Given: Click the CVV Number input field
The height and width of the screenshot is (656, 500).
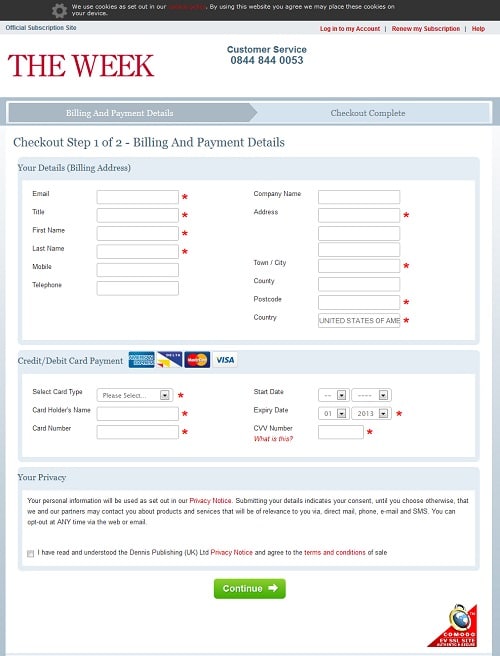Looking at the screenshot, I should tap(341, 432).
